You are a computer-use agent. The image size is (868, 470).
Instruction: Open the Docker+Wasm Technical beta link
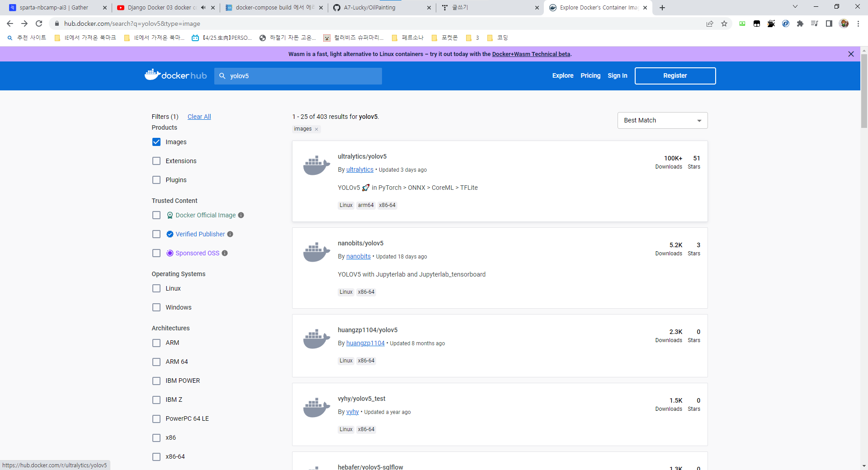pos(531,54)
